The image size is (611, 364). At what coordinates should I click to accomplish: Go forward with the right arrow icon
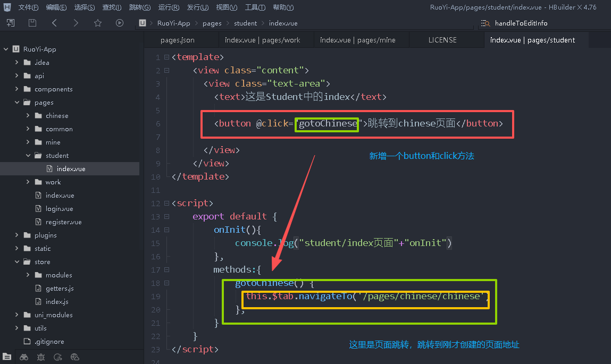click(x=76, y=23)
